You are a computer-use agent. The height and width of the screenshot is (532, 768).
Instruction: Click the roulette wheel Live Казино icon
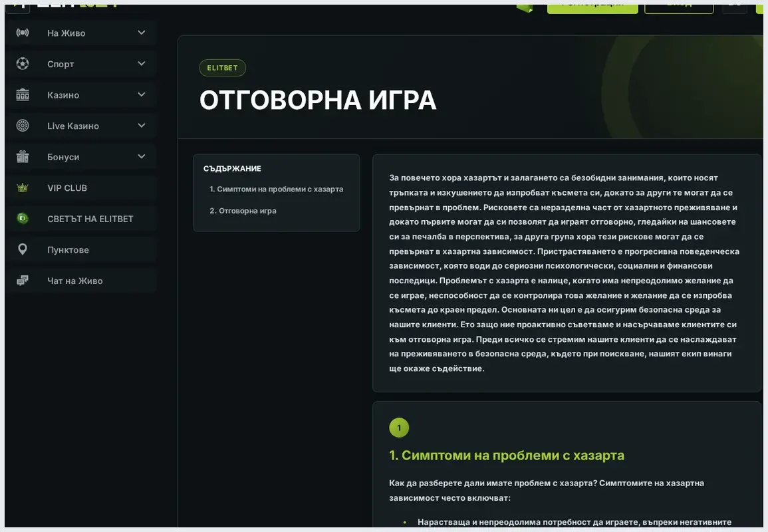tap(23, 126)
